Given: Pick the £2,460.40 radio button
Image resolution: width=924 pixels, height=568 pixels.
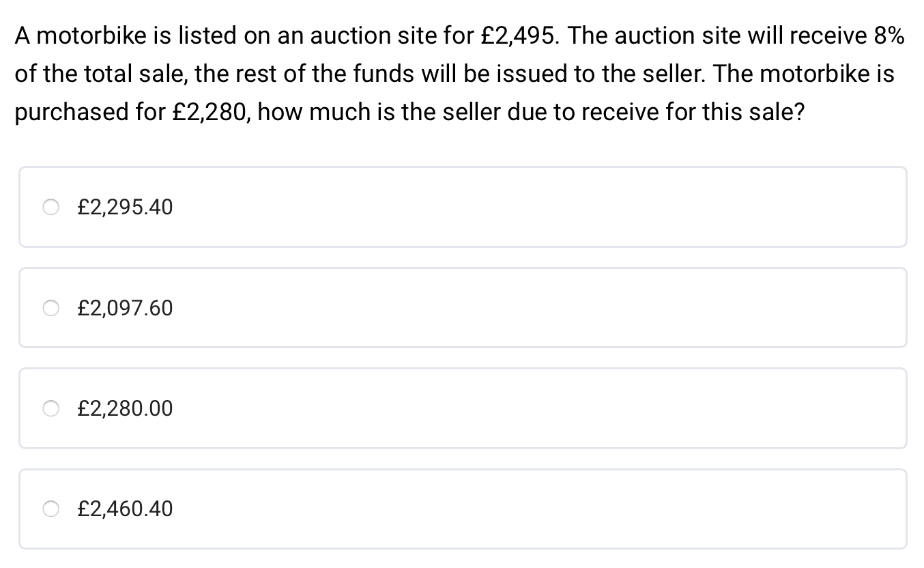Looking at the screenshot, I should pyautogui.click(x=53, y=509).
